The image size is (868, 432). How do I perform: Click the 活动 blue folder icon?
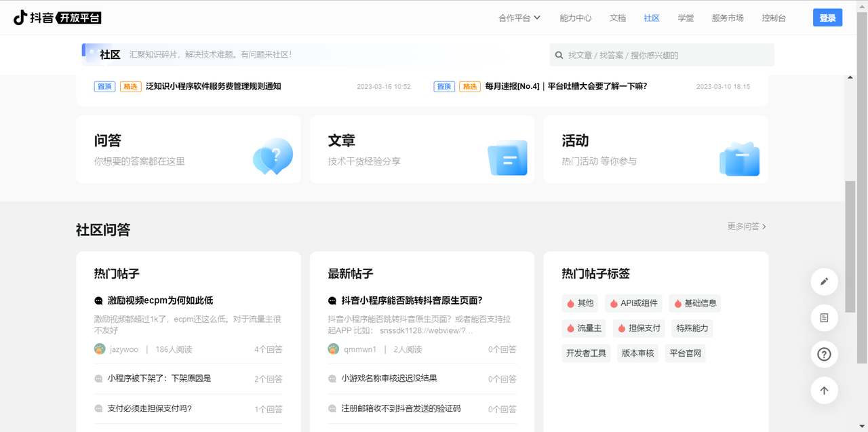739,159
